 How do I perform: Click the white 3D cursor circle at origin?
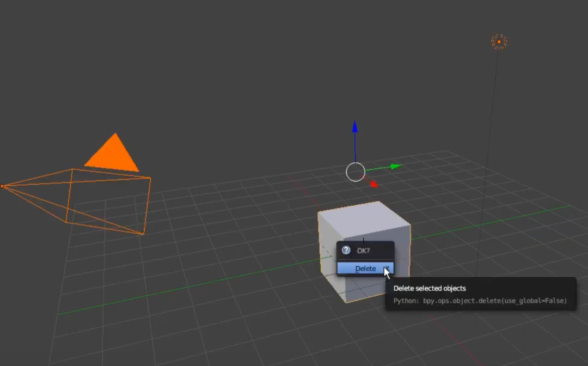click(356, 172)
